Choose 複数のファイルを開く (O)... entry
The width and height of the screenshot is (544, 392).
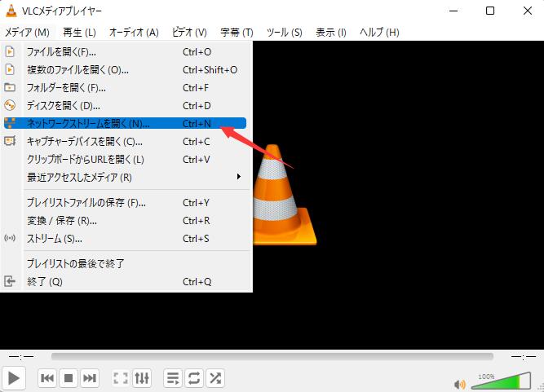tap(125, 70)
